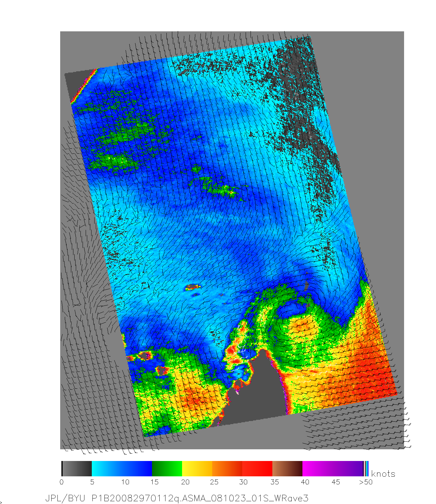Click the '40' scale label
This screenshot has width=436, height=504.
click(305, 482)
